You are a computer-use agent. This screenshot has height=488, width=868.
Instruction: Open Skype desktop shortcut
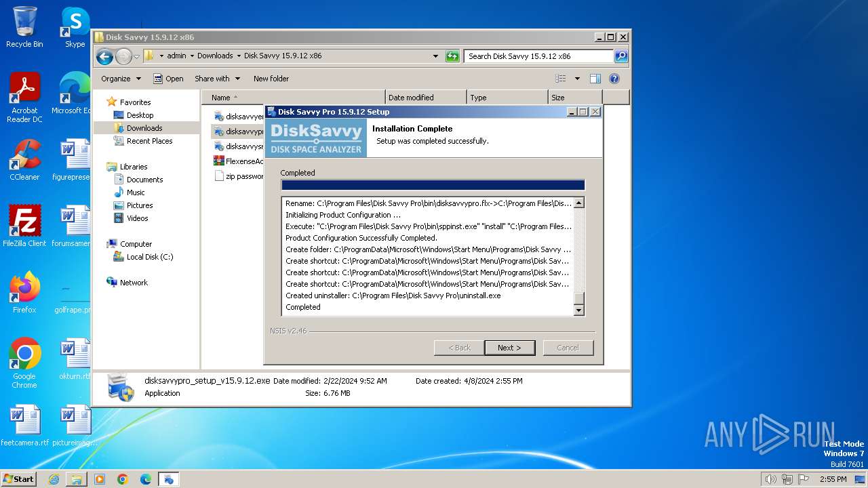[75, 28]
